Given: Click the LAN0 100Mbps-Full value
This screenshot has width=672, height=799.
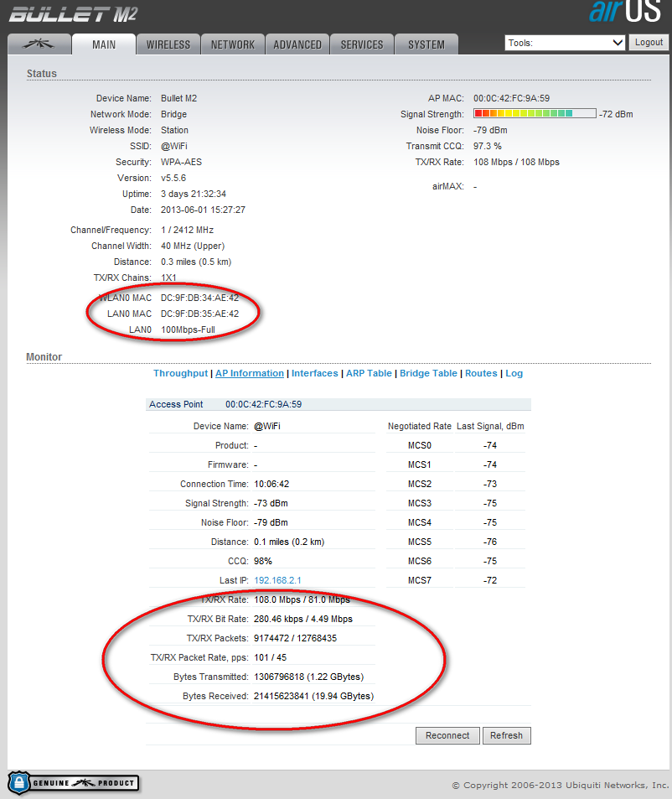Looking at the screenshot, I should point(188,329).
